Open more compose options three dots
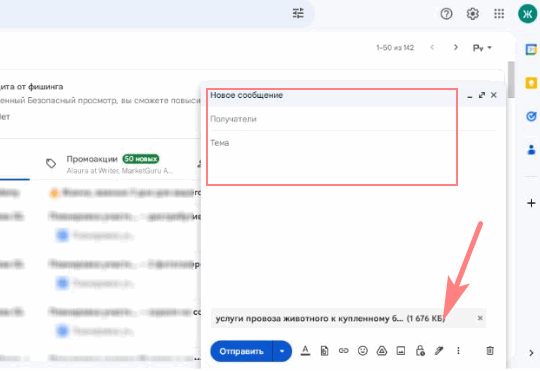This screenshot has width=540, height=371. (x=458, y=351)
